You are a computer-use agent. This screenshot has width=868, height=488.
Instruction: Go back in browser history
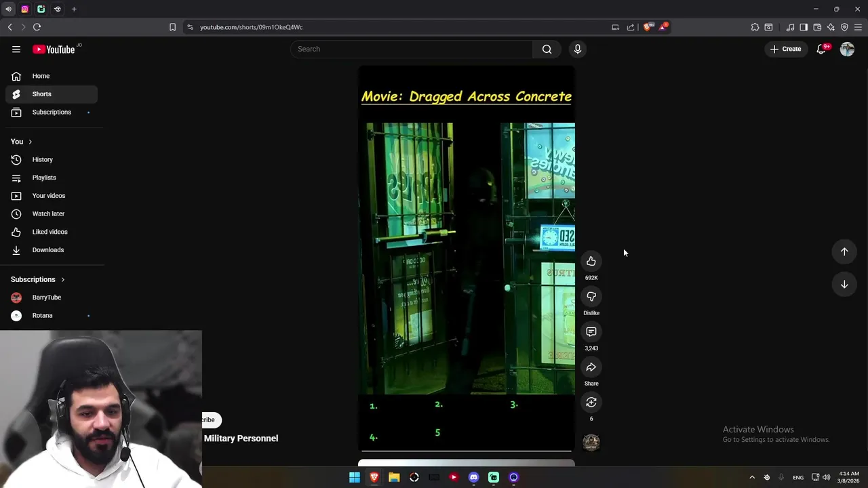[x=9, y=27]
